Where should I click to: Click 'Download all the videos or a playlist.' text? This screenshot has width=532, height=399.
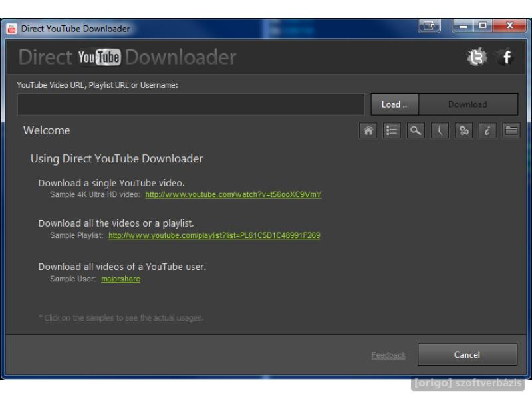(116, 223)
